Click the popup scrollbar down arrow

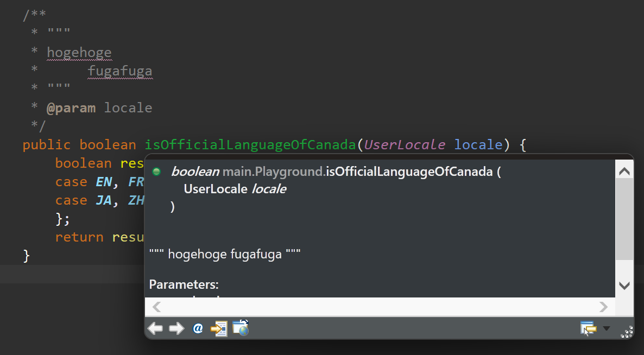624,286
